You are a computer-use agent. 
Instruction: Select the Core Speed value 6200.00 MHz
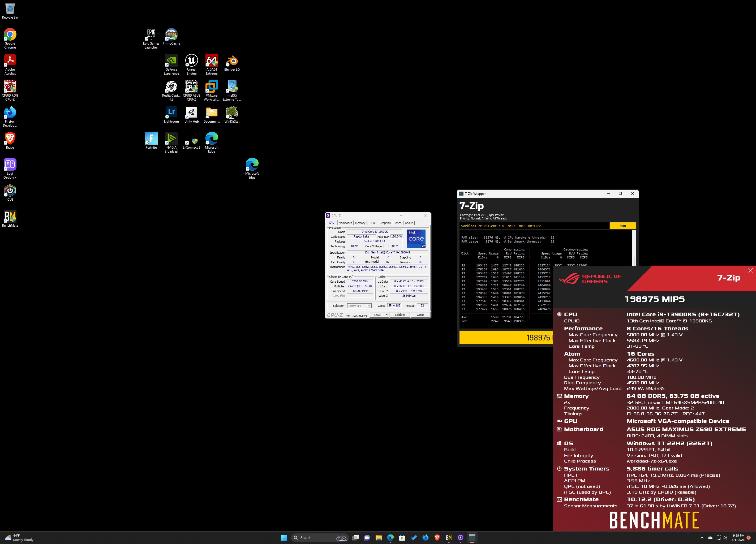pyautogui.click(x=360, y=282)
